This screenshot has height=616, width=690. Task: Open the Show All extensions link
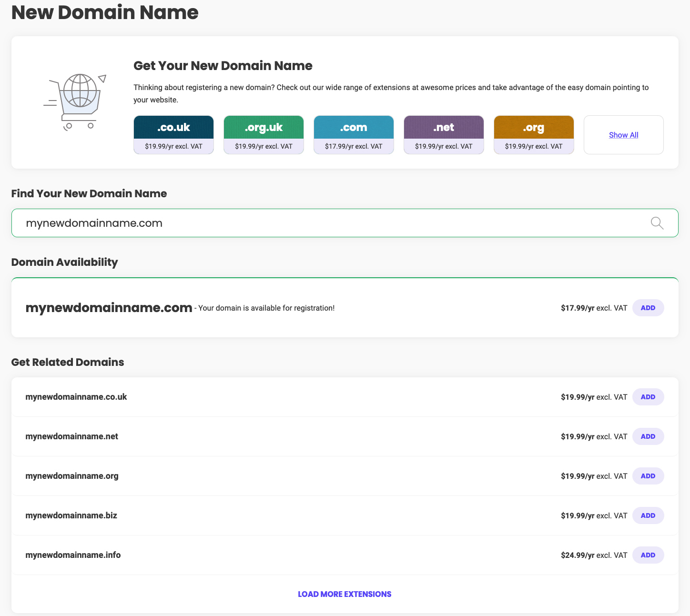tap(623, 135)
